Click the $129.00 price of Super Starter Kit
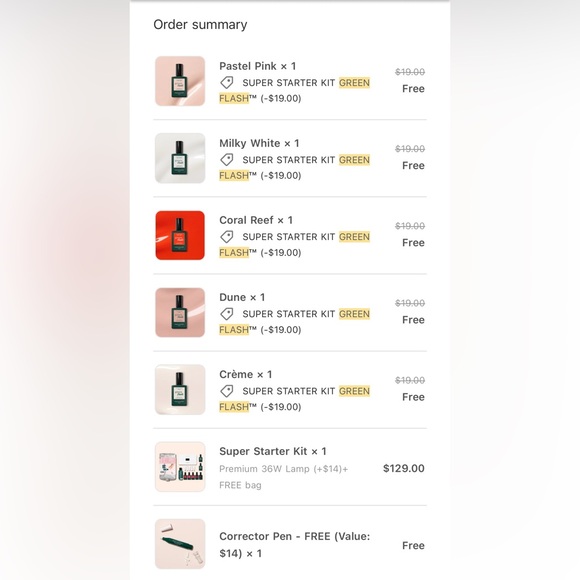Viewport: 580px width, 580px height. [x=404, y=468]
